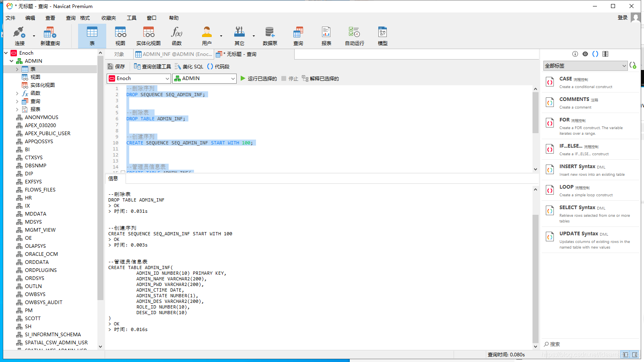
Task: Click 解释已选择的 explain button
Action: (x=320, y=78)
